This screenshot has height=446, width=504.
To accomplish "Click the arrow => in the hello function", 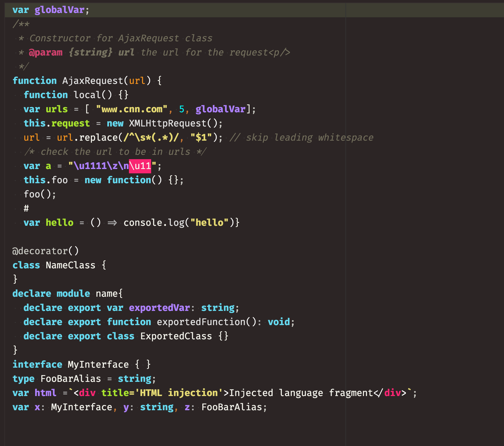I will tap(112, 223).
